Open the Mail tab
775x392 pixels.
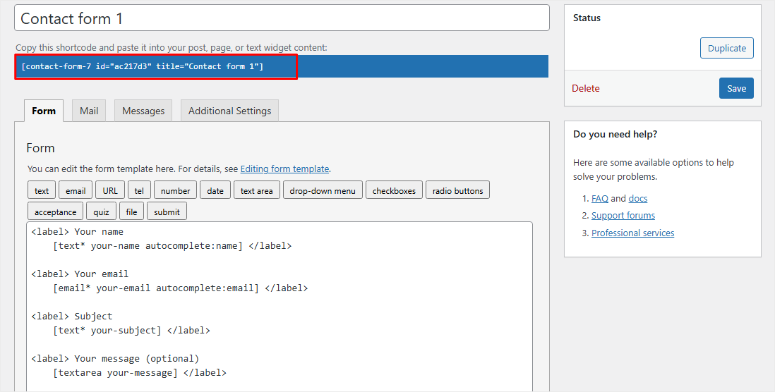point(89,111)
